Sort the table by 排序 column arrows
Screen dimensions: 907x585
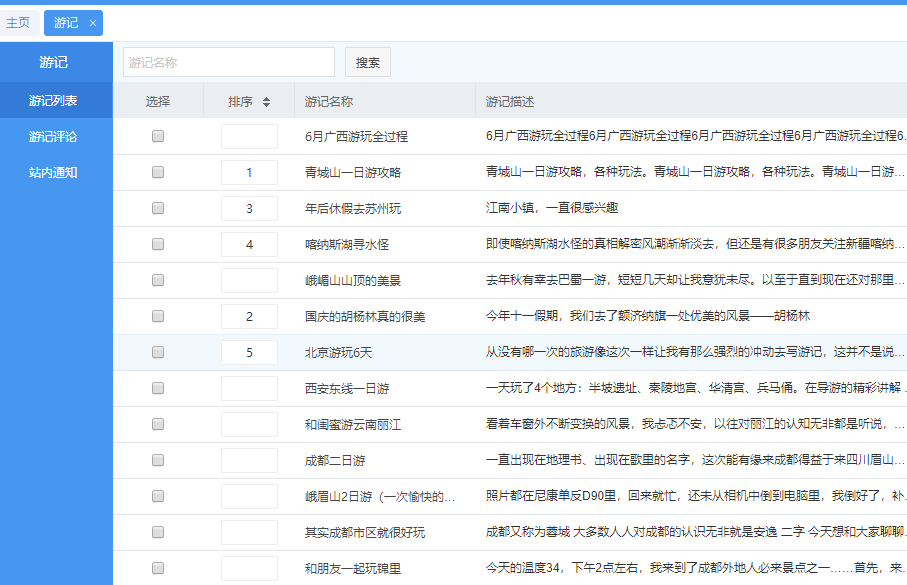(x=266, y=102)
